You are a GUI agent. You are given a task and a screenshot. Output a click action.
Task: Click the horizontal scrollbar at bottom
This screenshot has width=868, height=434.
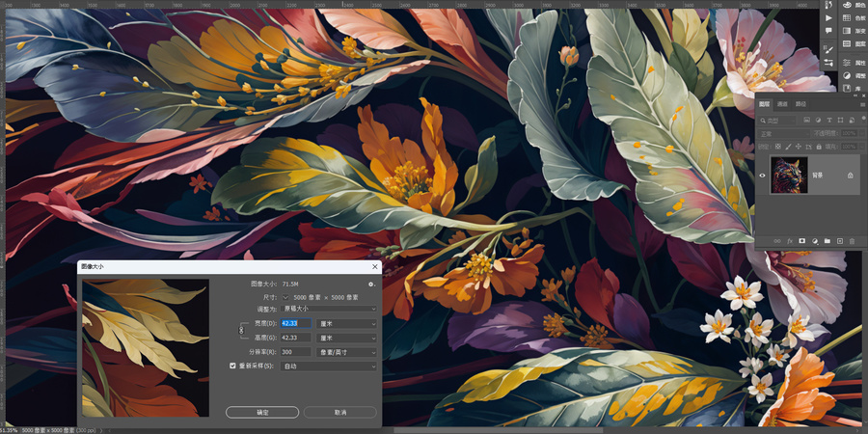[499, 430]
